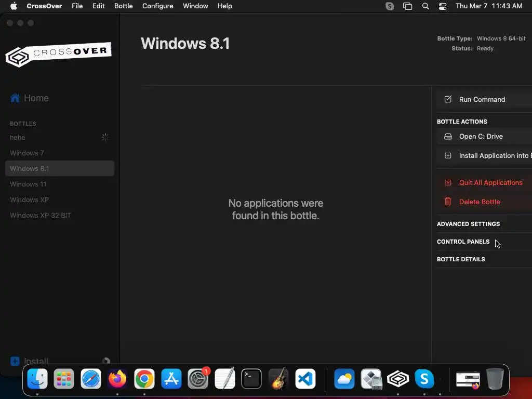Open Google Chrome from the Dock
This screenshot has width=532, height=399.
[x=144, y=379]
